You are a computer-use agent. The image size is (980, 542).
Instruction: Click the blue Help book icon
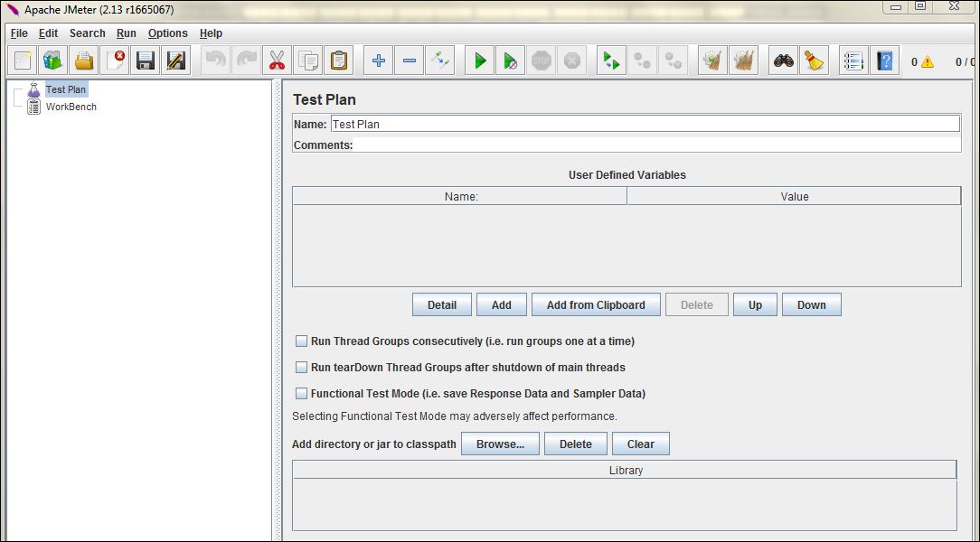pyautogui.click(x=884, y=60)
